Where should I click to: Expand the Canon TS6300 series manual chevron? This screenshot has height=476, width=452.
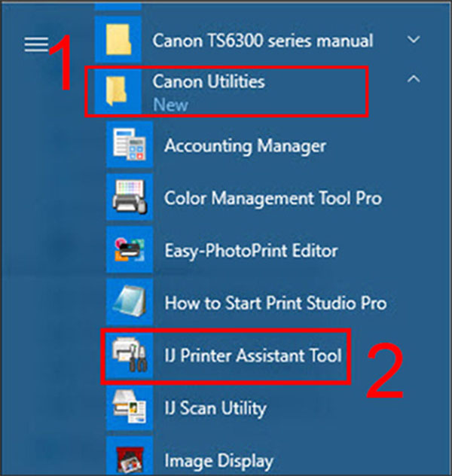(x=414, y=39)
